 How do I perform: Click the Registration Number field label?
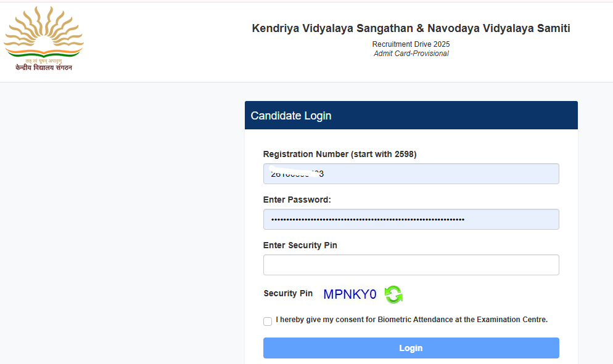tap(340, 155)
